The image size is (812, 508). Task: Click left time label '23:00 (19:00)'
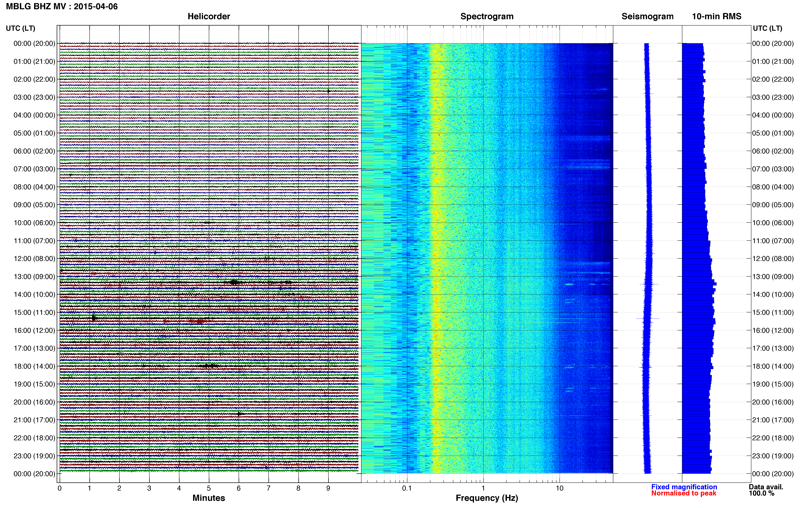(34, 456)
